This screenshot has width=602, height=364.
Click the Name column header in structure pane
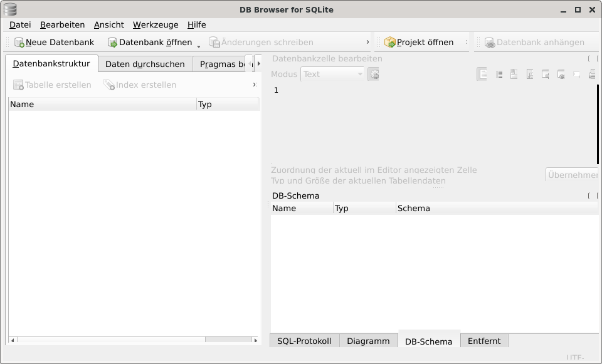point(102,105)
